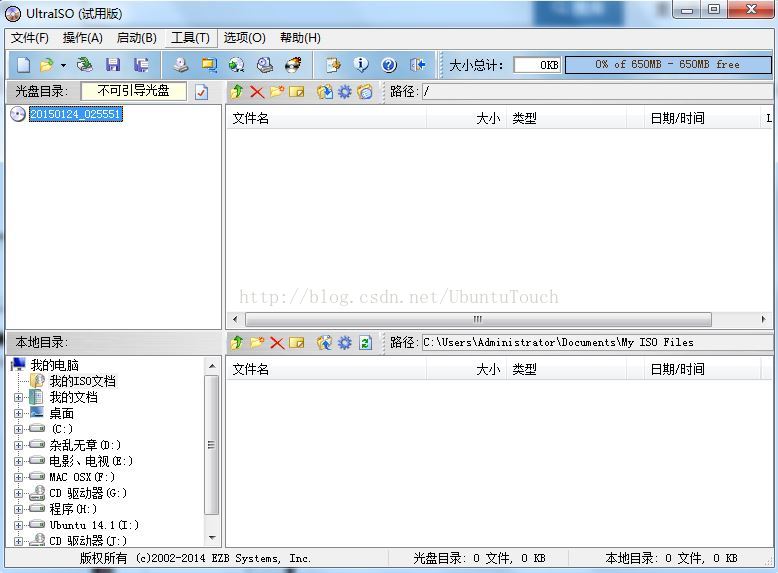
Task: Click the Extract icon in disc toolbar
Action: tap(324, 91)
